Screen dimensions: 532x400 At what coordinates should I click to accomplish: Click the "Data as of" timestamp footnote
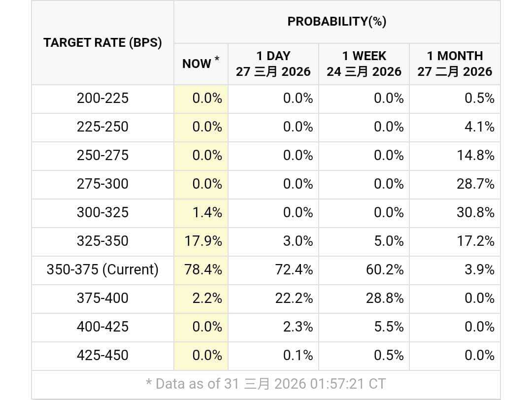coord(266,384)
